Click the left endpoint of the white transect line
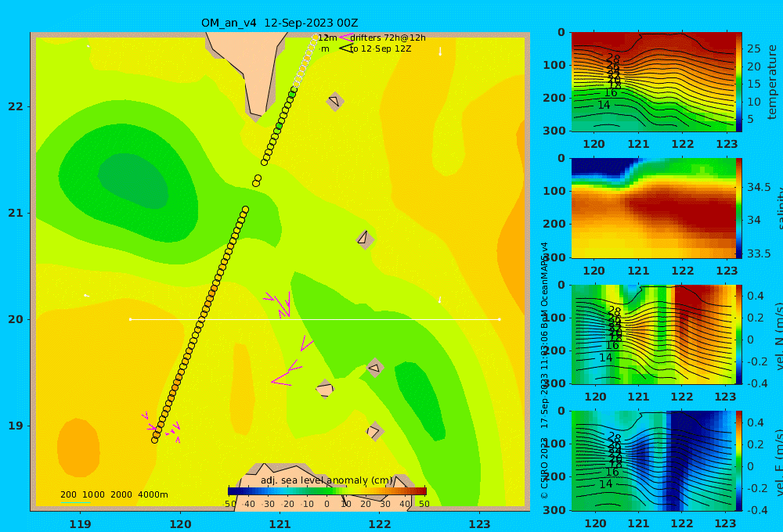The height and width of the screenshot is (532, 783). point(130,319)
